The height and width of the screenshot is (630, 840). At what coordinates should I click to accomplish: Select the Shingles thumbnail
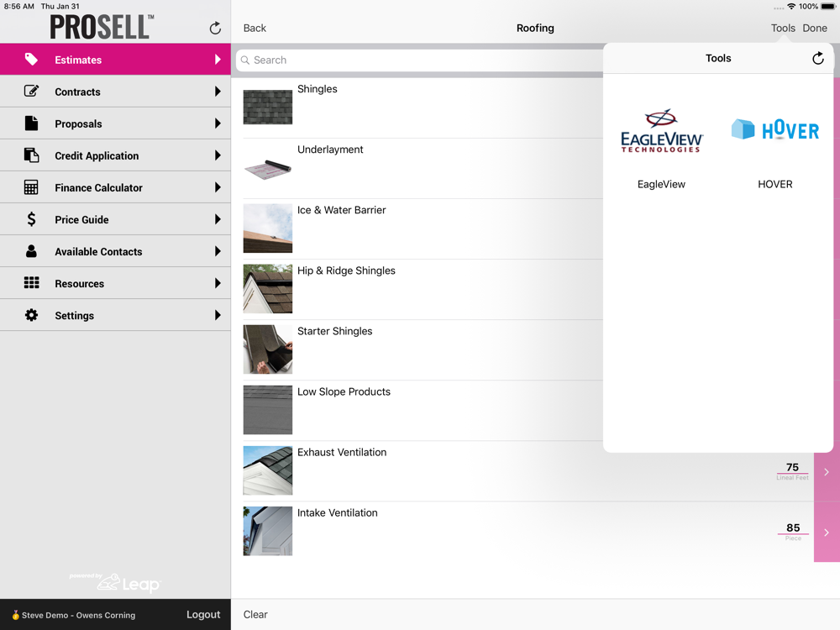(x=268, y=108)
